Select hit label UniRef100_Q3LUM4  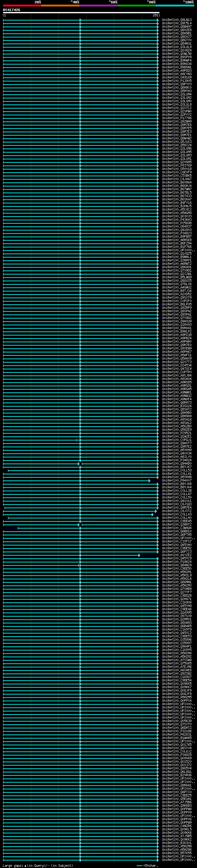(177, 94)
